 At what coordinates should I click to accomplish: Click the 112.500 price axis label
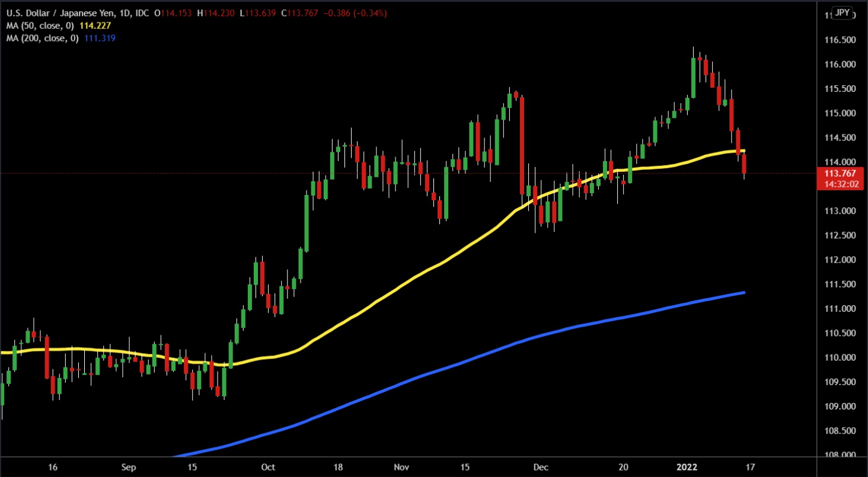[839, 235]
